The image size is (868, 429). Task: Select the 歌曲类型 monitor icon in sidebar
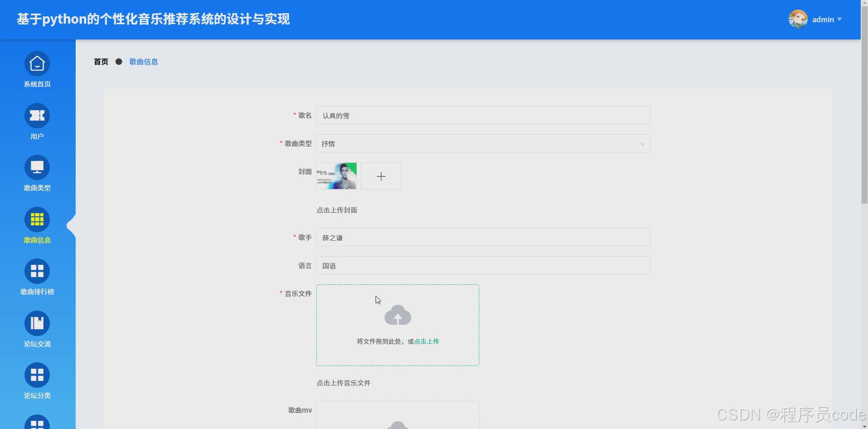[37, 168]
